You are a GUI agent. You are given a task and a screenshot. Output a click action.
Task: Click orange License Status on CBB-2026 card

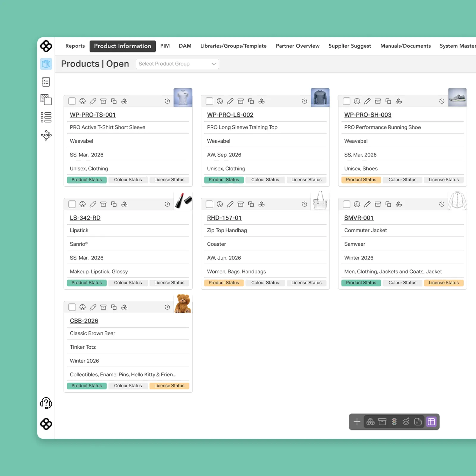pyautogui.click(x=169, y=386)
